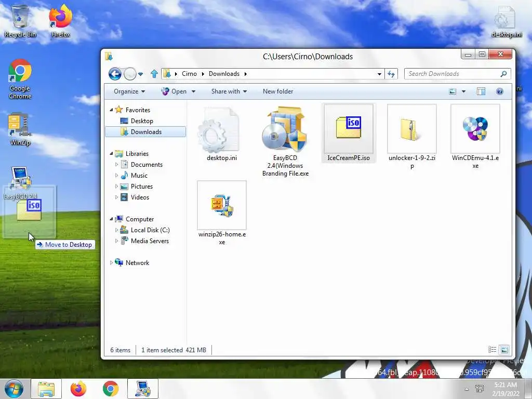Open the Recycle Bin desktop icon
This screenshot has width=532, height=399.
20,21
